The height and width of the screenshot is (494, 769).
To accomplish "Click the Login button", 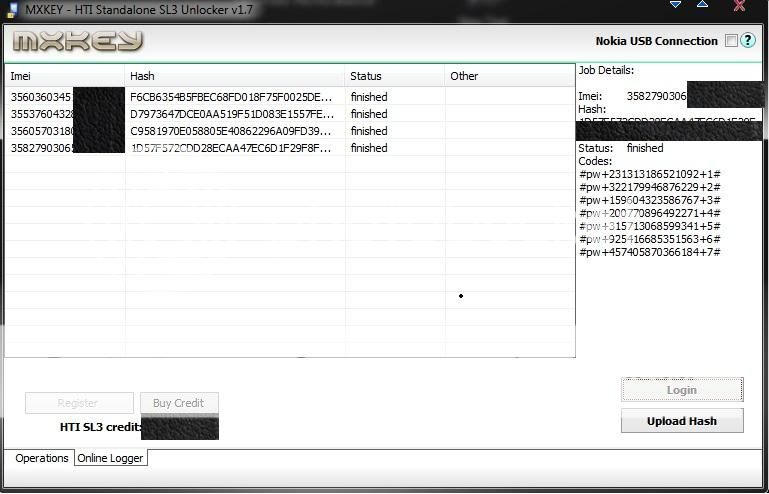I will pos(682,390).
